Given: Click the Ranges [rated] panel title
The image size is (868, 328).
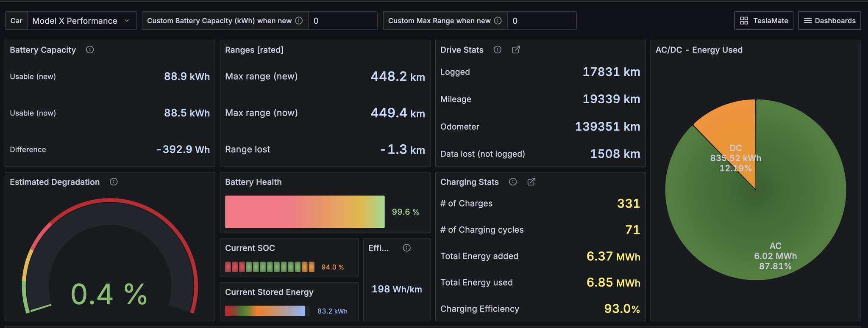Looking at the screenshot, I should 254,50.
